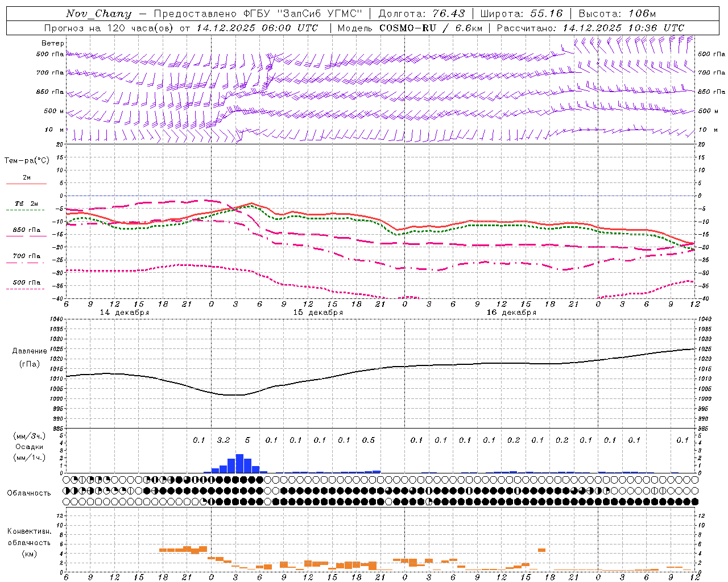Click left "850 гПа" label in wind panel
728x582 pixels.
pos(50,92)
